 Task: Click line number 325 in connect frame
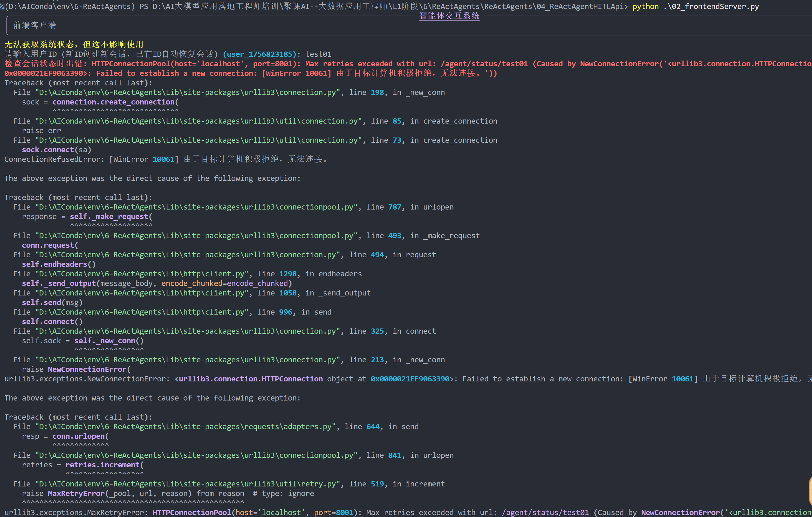tap(377, 331)
